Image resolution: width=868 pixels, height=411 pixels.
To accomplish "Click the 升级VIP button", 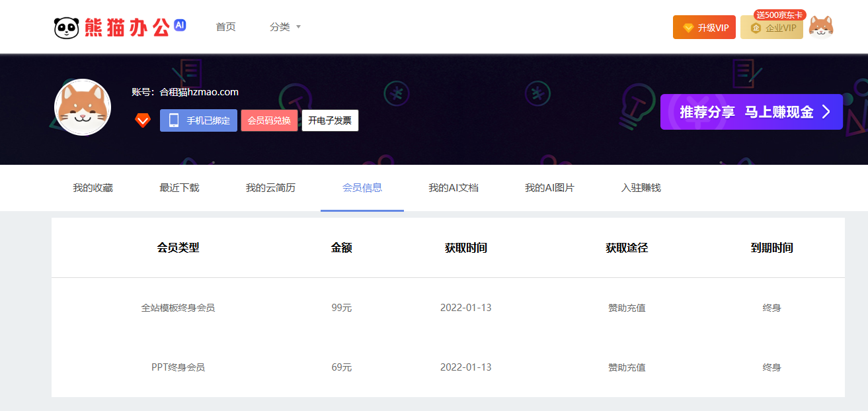I will coord(704,27).
